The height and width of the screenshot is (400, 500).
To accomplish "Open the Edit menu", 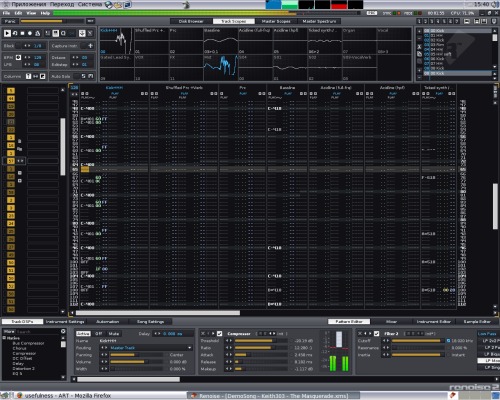I will pos(18,13).
